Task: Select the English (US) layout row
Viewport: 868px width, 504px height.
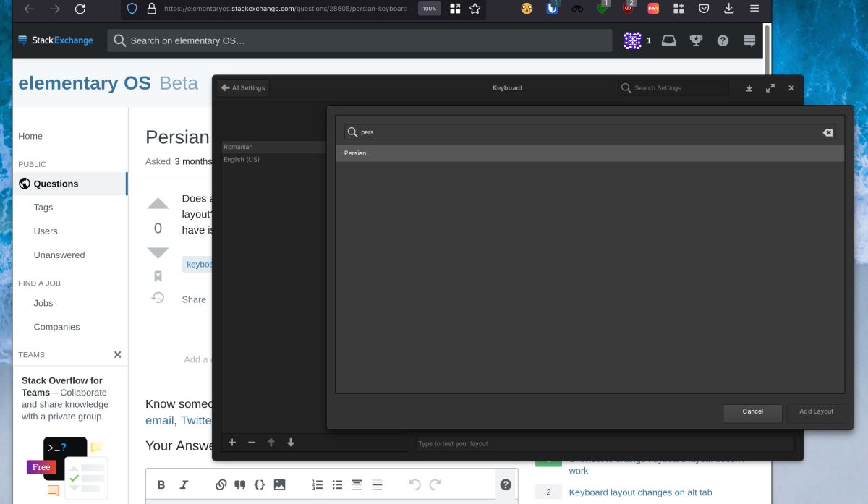Action: [x=275, y=160]
